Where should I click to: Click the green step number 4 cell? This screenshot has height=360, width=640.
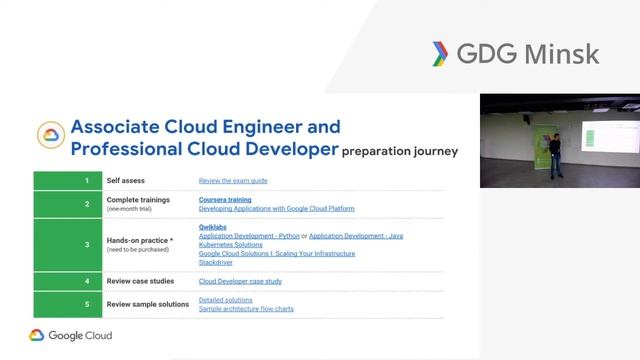tap(68, 281)
